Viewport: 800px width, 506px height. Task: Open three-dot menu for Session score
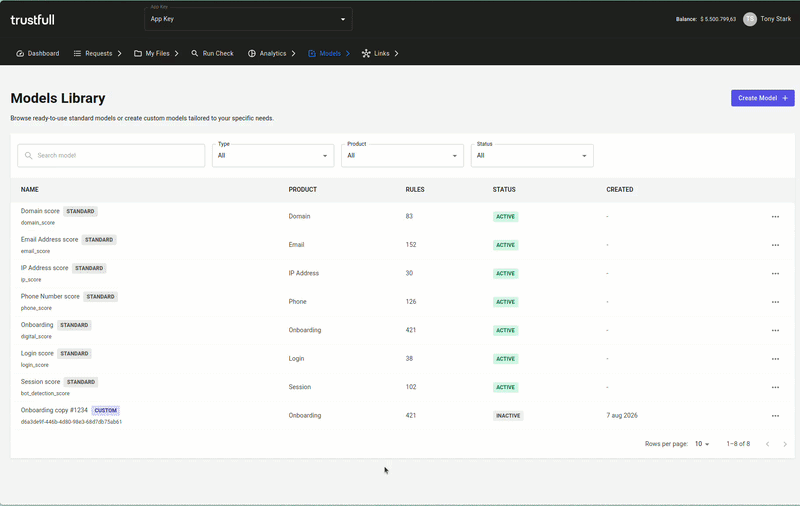pos(775,387)
